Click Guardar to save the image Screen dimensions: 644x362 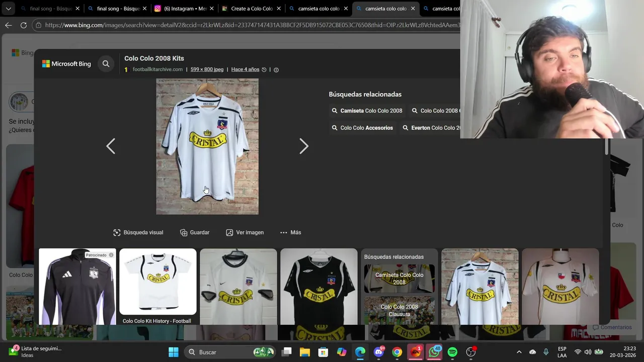[195, 232]
